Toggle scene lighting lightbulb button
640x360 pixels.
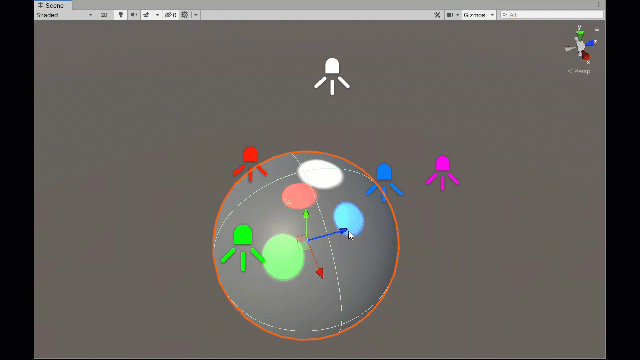click(x=120, y=15)
